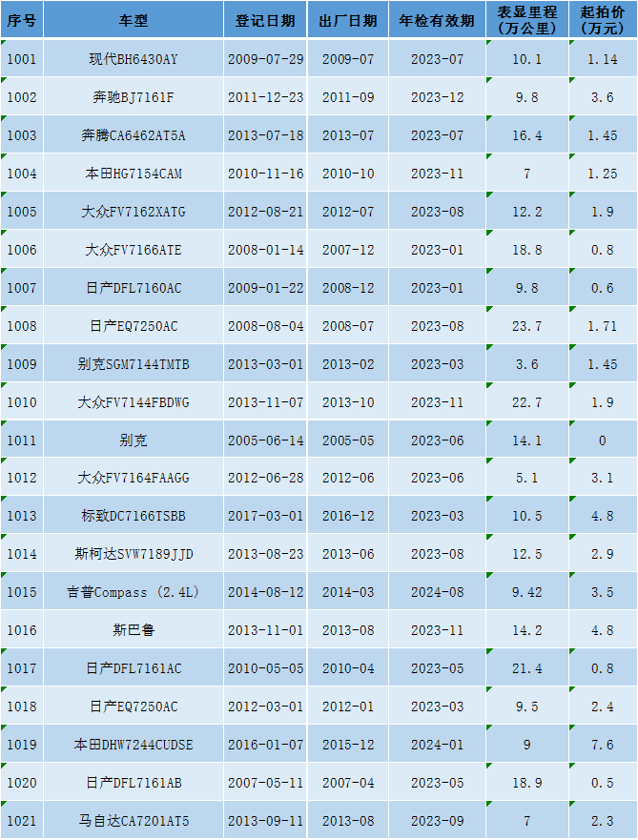638x840 pixels.
Task: Click serial number 1008 cell
Action: point(22,324)
